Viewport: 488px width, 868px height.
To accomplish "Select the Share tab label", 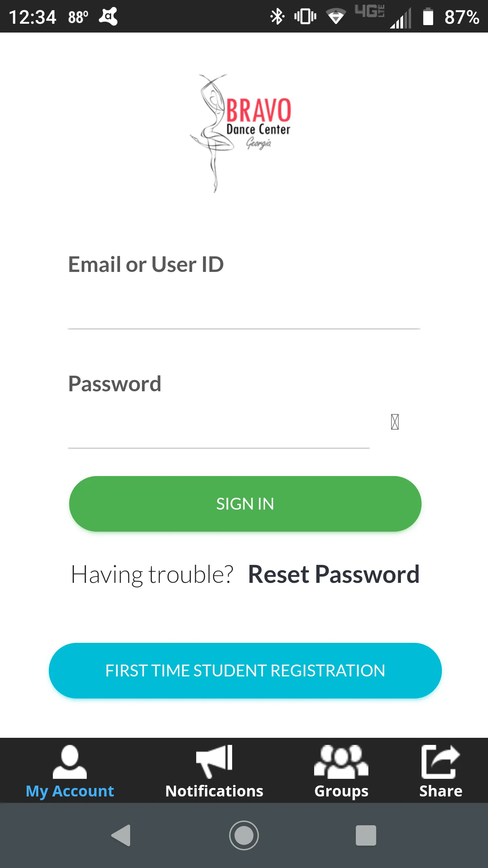I will click(441, 791).
